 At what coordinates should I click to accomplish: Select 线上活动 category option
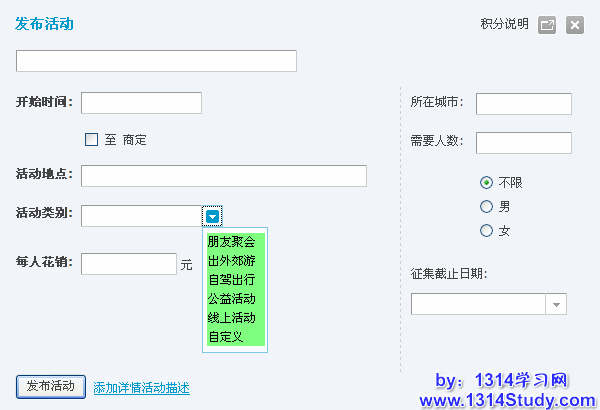pos(231,318)
